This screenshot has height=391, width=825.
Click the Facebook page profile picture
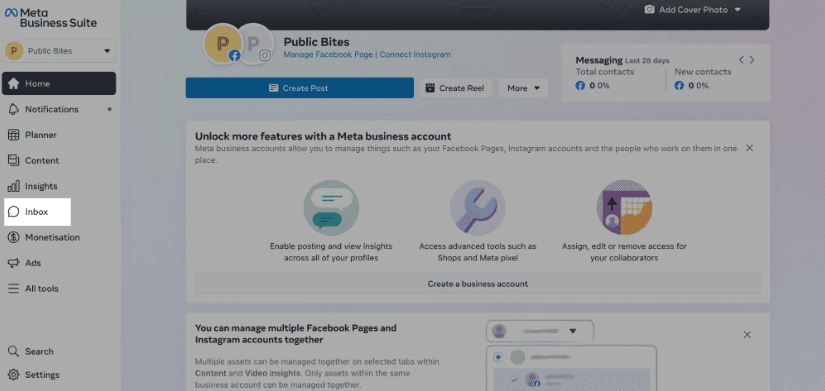pyautogui.click(x=223, y=43)
